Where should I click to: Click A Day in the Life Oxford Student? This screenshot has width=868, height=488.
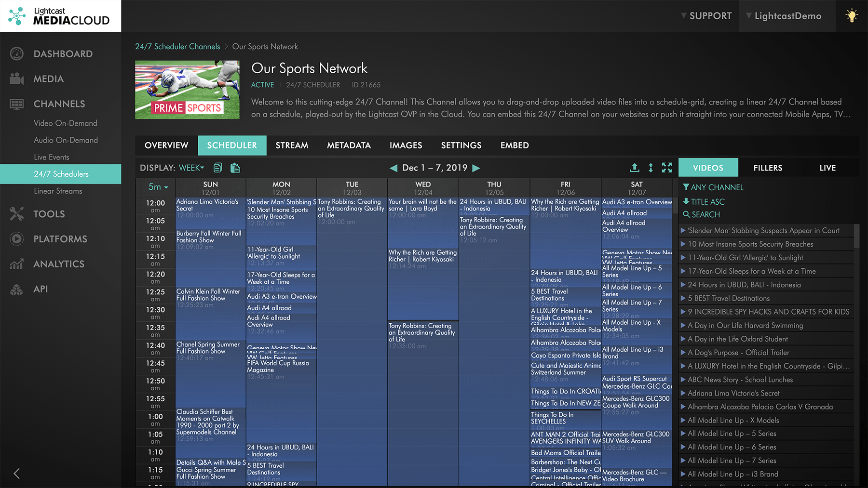(738, 339)
